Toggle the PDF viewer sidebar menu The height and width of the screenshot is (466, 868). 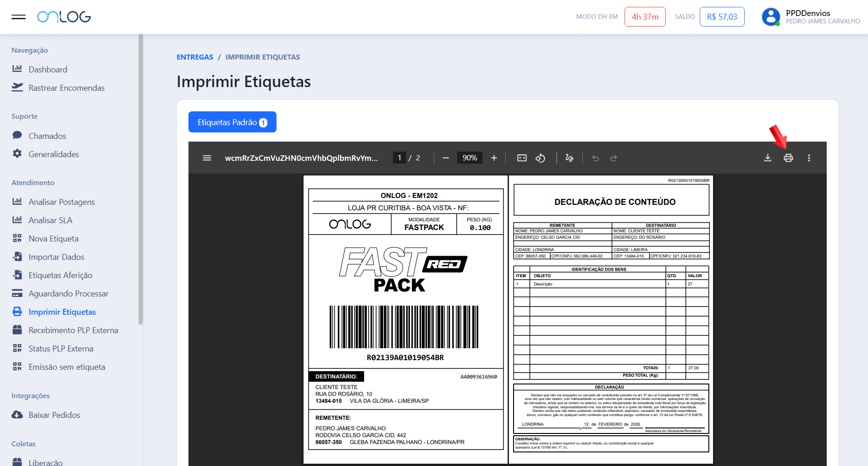click(207, 158)
